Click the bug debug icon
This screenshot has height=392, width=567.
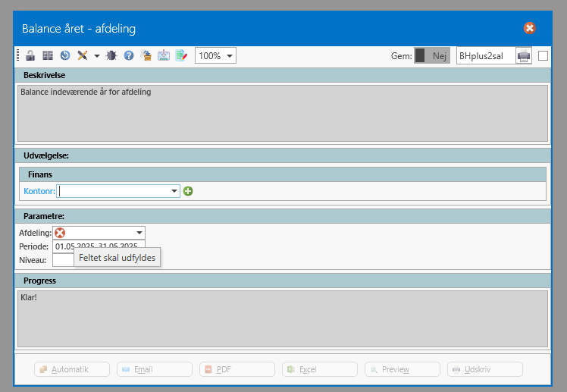coord(111,55)
